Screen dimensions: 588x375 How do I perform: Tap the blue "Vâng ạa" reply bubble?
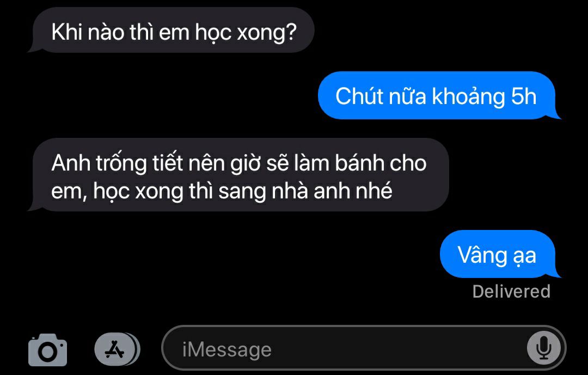pyautogui.click(x=500, y=254)
